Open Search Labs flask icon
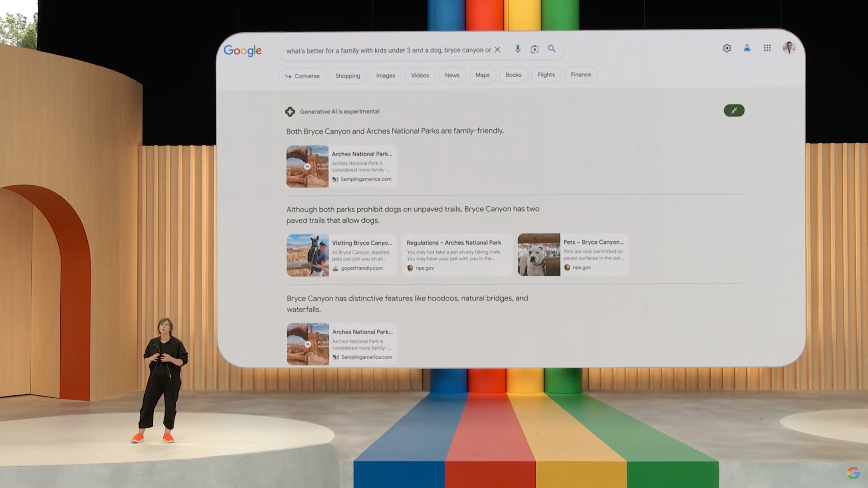This screenshot has width=868, height=488. (747, 48)
